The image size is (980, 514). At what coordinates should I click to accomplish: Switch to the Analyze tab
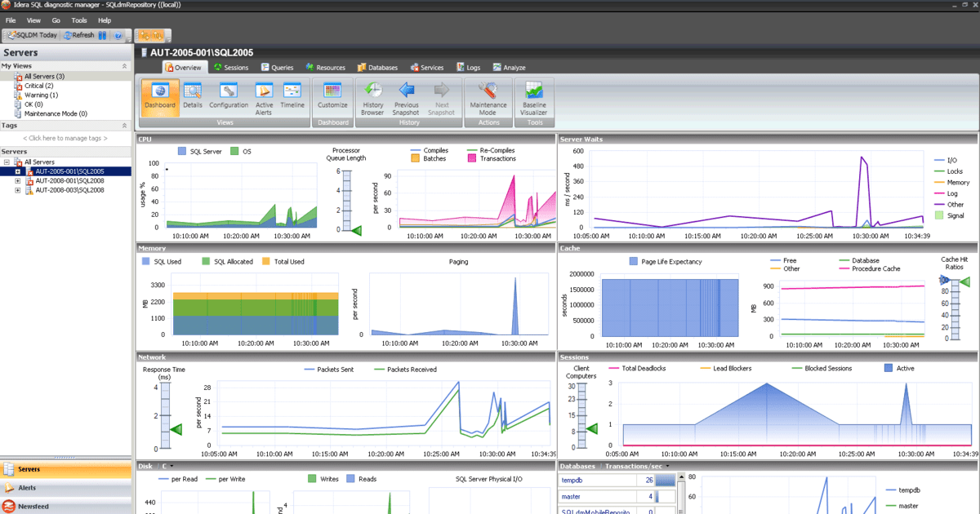coord(509,68)
